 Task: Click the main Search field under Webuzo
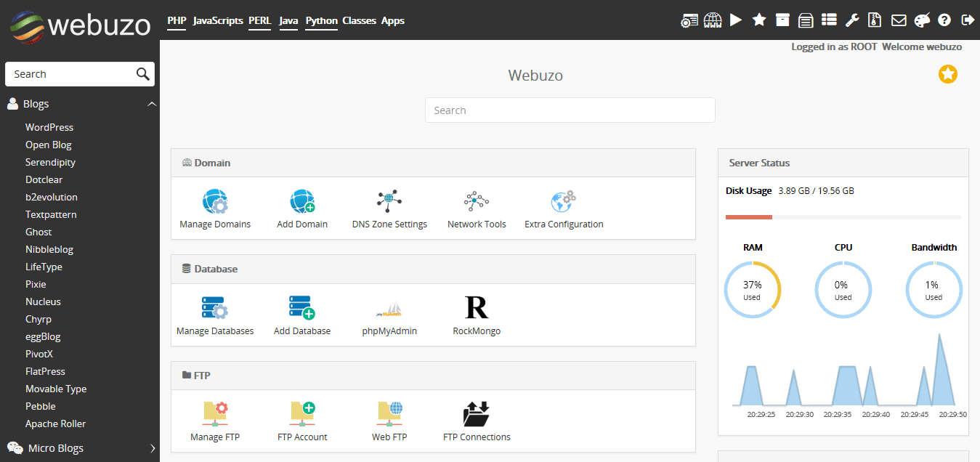point(570,110)
